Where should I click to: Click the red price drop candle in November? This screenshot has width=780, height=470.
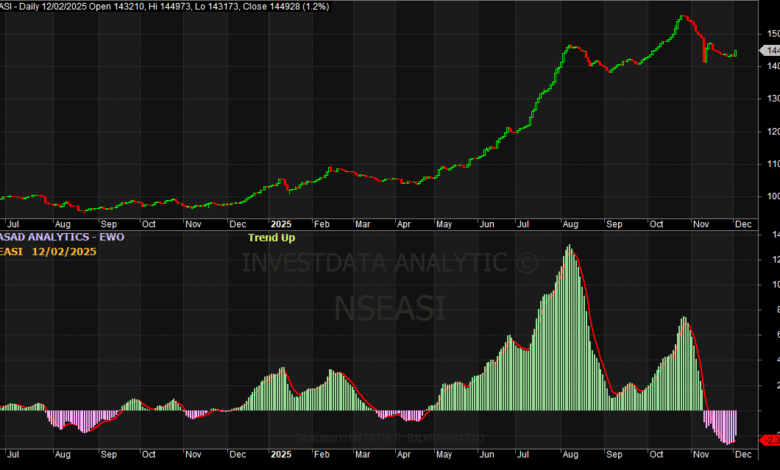pos(705,50)
